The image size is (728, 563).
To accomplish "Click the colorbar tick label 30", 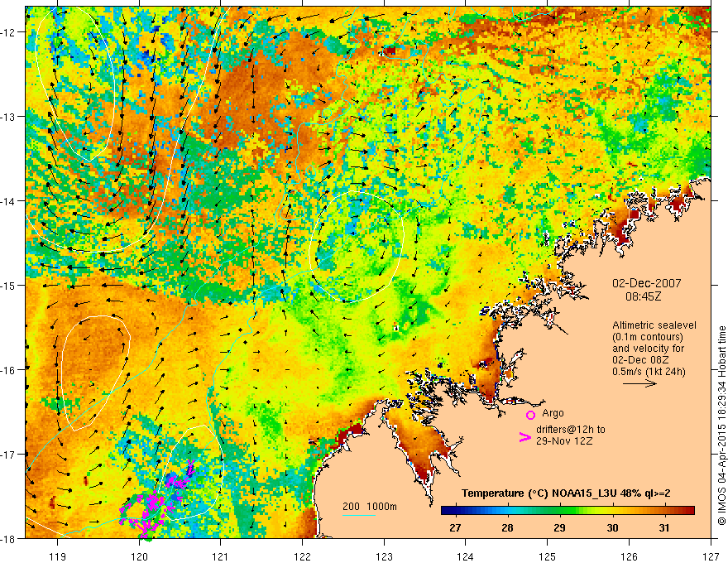I will [x=612, y=528].
